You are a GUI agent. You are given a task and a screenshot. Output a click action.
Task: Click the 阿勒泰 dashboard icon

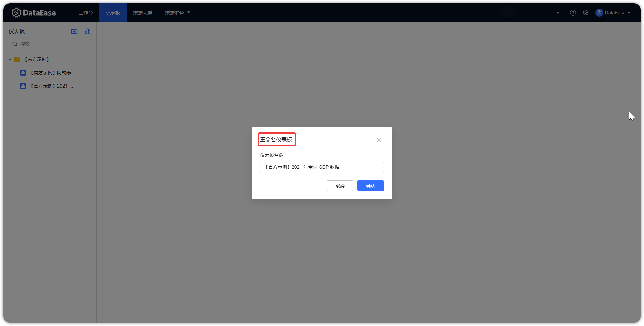[23, 73]
